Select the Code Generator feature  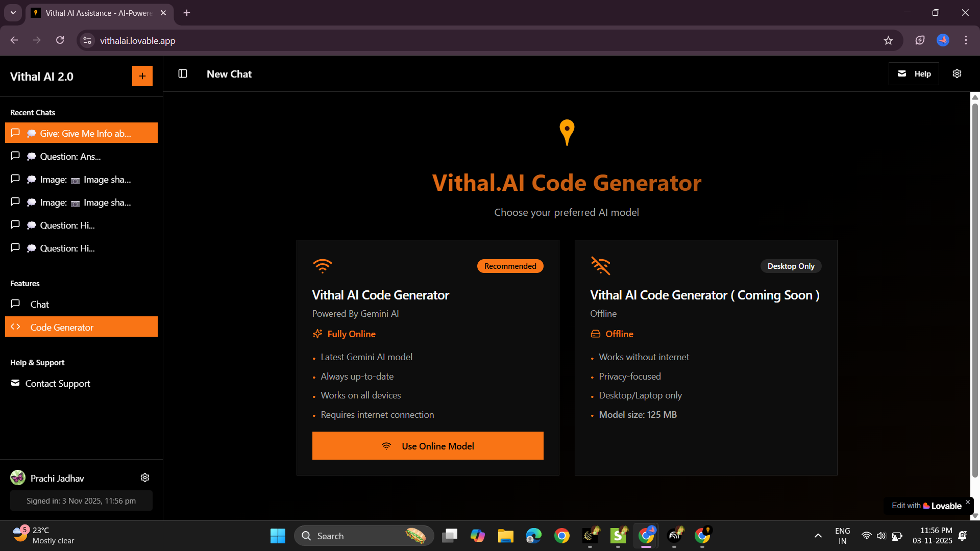coord(61,327)
